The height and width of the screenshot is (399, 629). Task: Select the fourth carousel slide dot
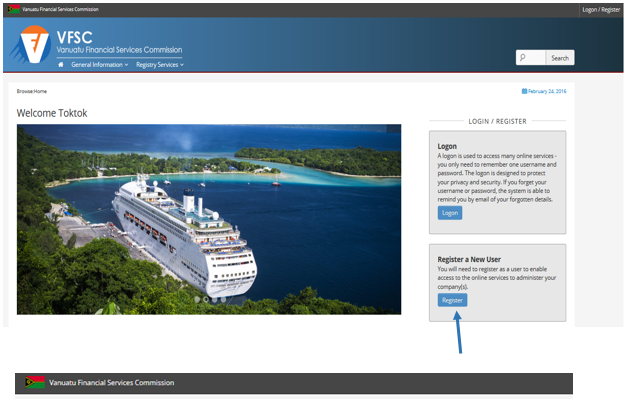click(223, 299)
